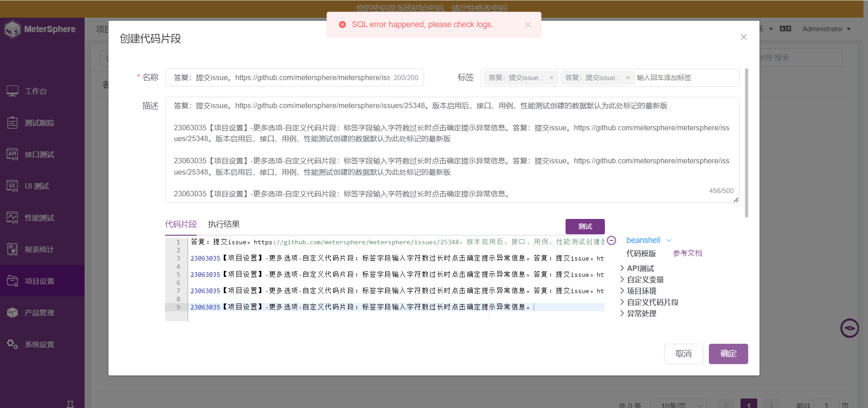Viewport: 868px width, 408px height.
Task: Open UI 测试 sidebar icon
Action: [x=12, y=186]
